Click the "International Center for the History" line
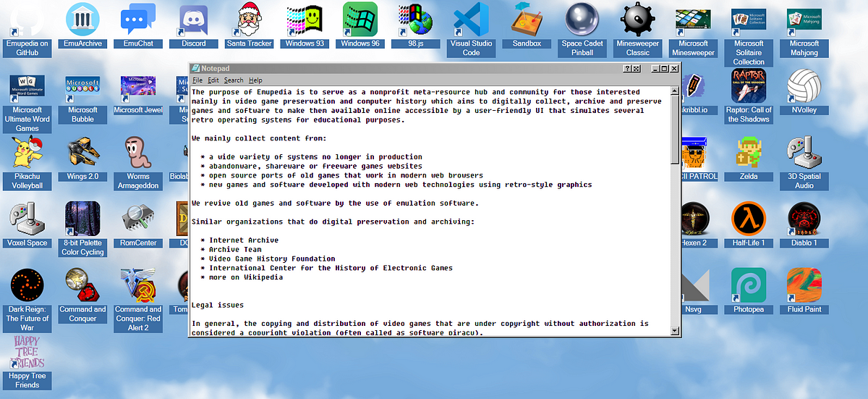The image size is (868, 399). (x=331, y=268)
